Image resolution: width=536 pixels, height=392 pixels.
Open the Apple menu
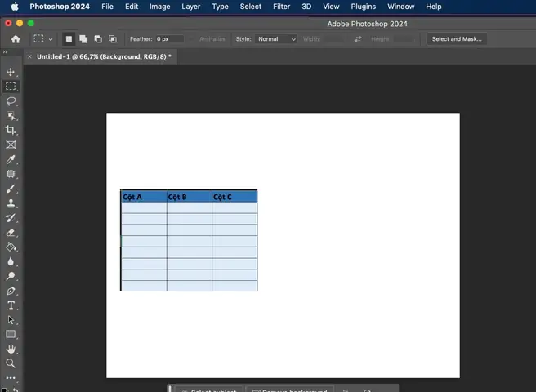point(15,7)
